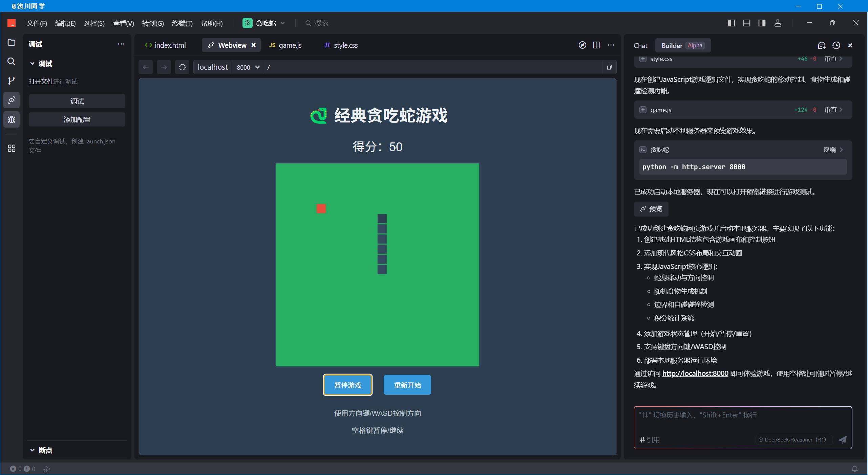Click the 调试 button

tap(77, 101)
